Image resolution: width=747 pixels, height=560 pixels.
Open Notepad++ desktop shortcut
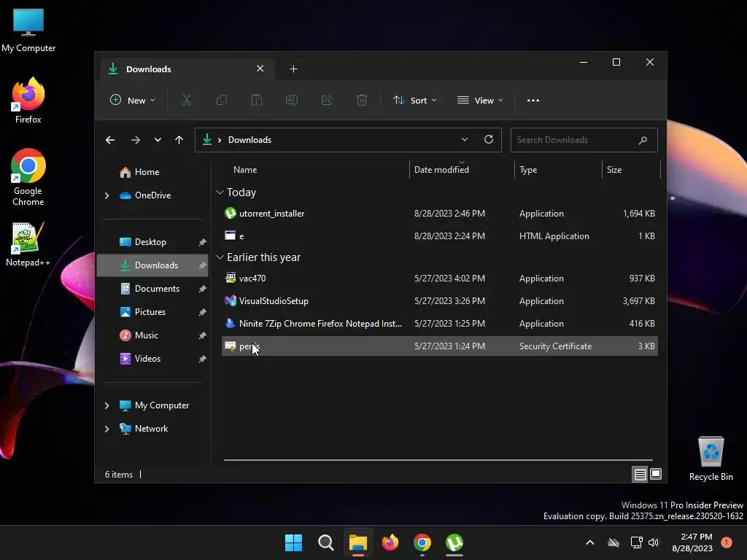point(28,244)
